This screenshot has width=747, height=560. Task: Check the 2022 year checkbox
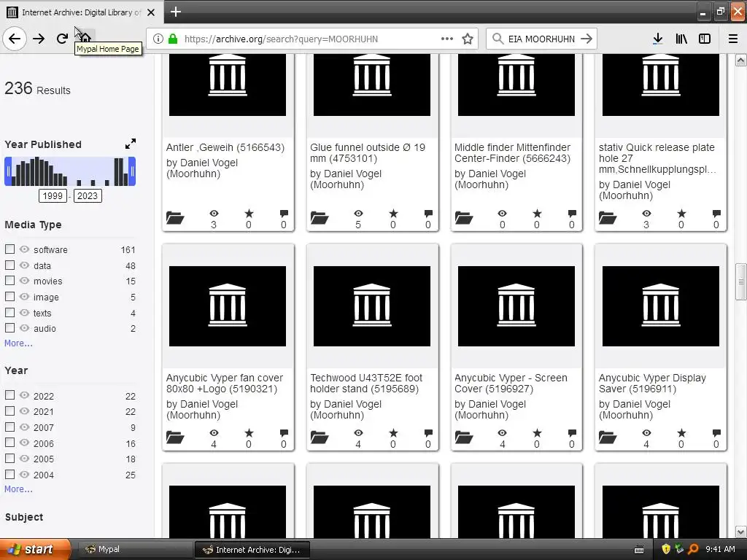(9, 395)
